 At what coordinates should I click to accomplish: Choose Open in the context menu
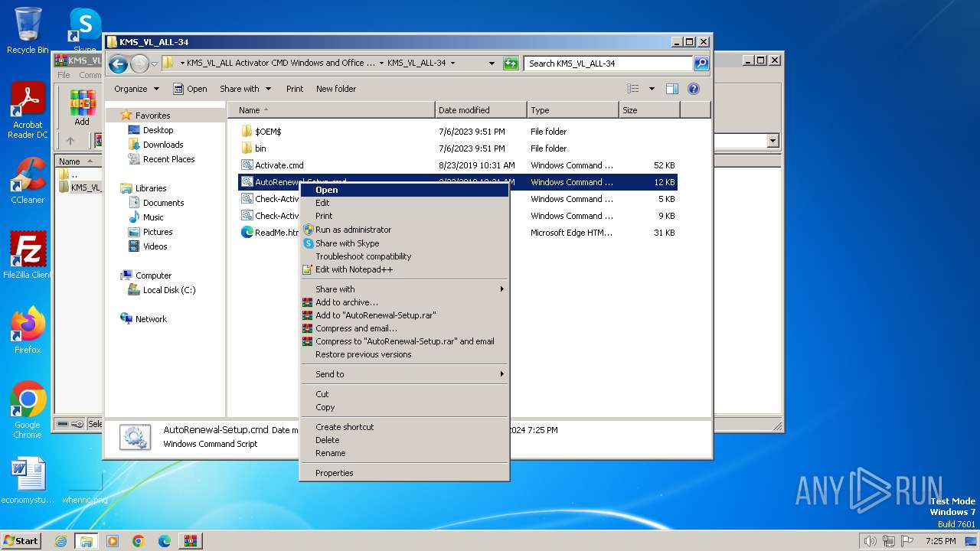(404, 190)
